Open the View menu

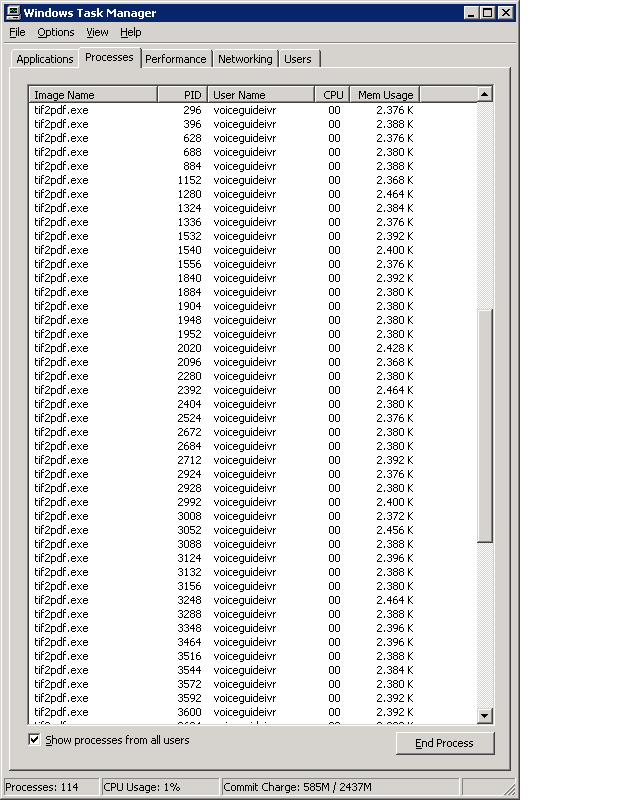tap(97, 33)
